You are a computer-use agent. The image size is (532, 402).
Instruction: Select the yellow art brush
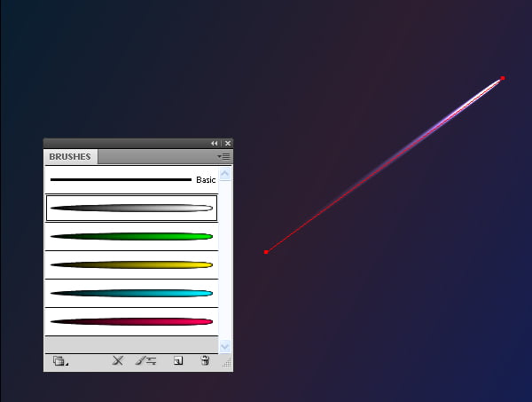[x=131, y=265]
